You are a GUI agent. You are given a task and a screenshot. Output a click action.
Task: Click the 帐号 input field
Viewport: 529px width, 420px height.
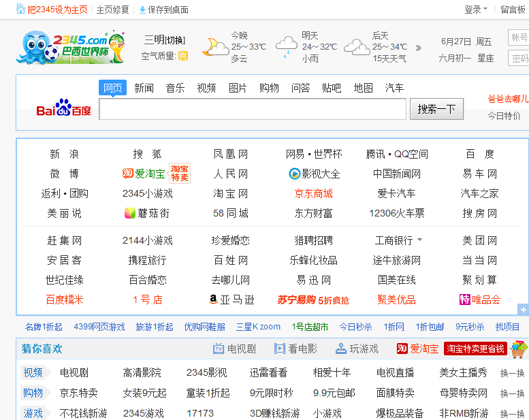(519, 37)
